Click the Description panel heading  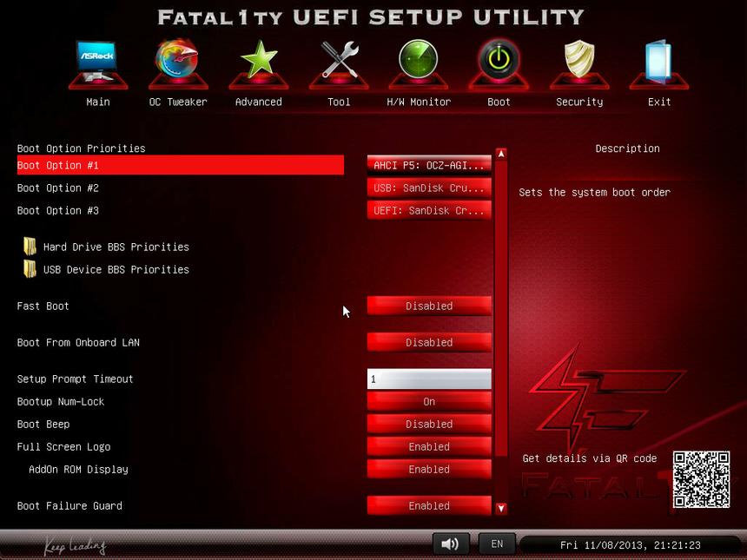coord(627,148)
